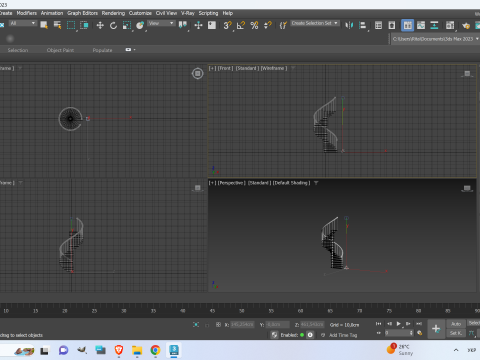Activate Select and Scale tool
Screen dimensions: 480x360
pyautogui.click(x=127, y=25)
